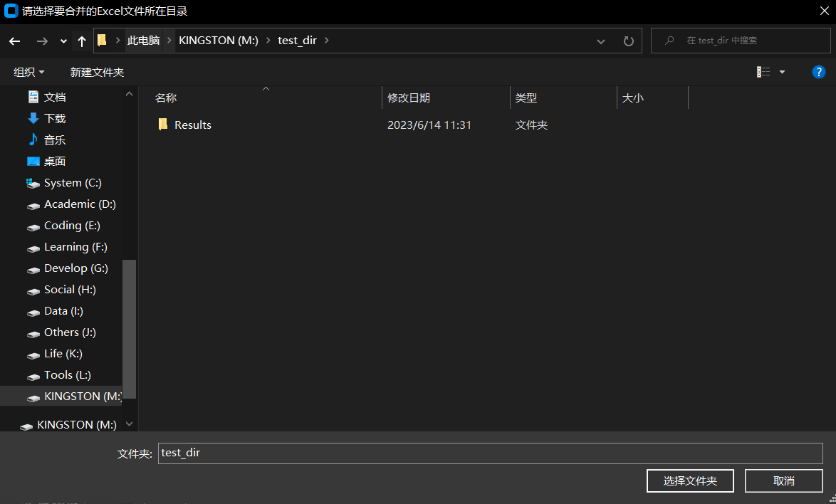Change view mode with the list view icon
This screenshot has width=836, height=504.
[x=763, y=72]
